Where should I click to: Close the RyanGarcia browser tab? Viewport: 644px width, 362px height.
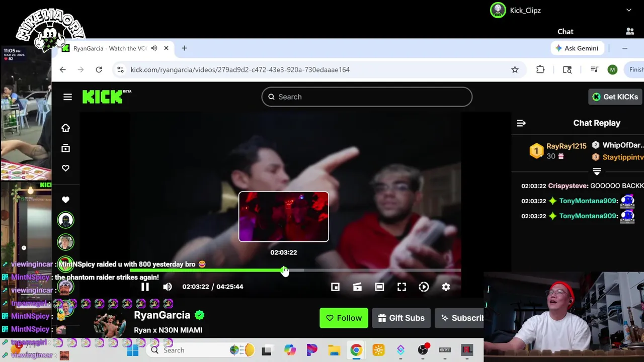pos(166,48)
